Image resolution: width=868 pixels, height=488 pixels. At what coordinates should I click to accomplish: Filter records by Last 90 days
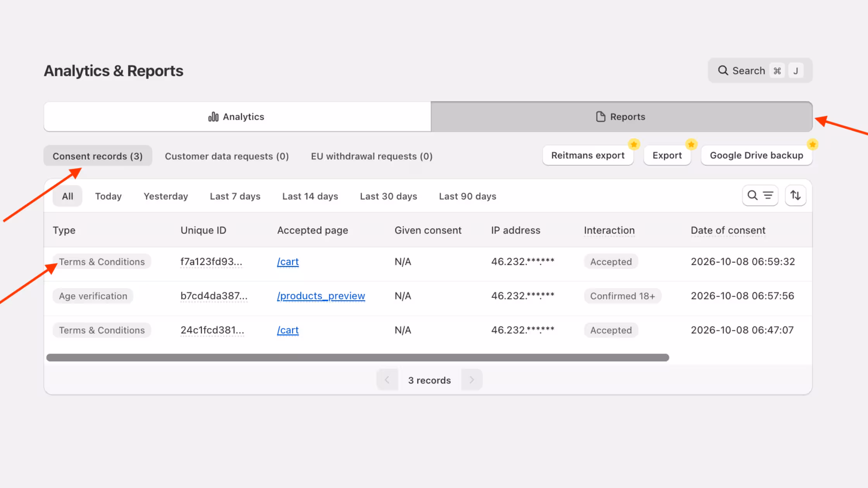(467, 196)
